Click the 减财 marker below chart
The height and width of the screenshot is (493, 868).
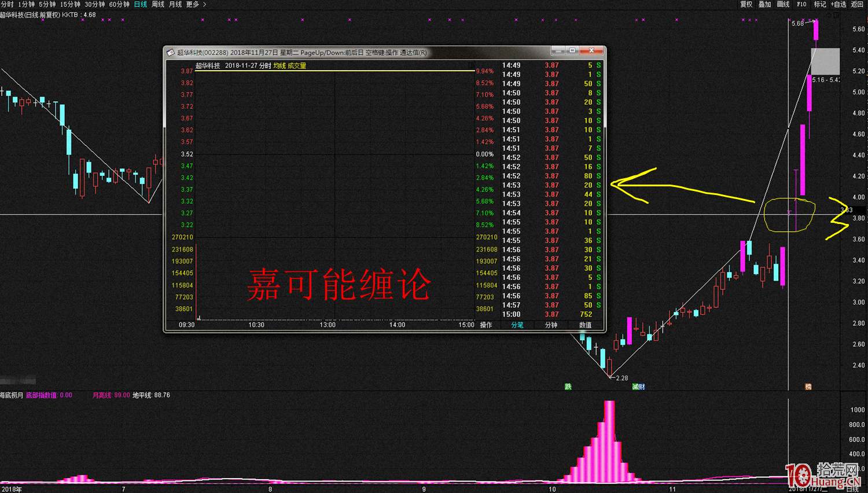tap(639, 387)
